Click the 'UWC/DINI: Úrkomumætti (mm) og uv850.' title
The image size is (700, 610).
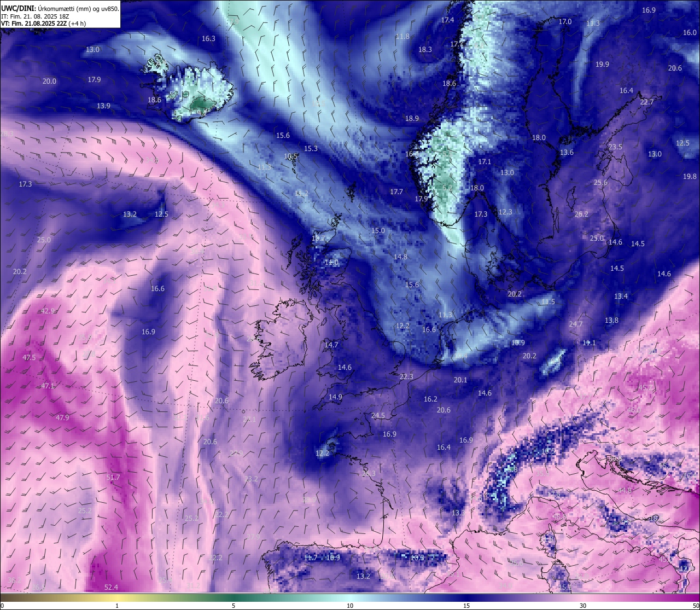tap(60, 8)
